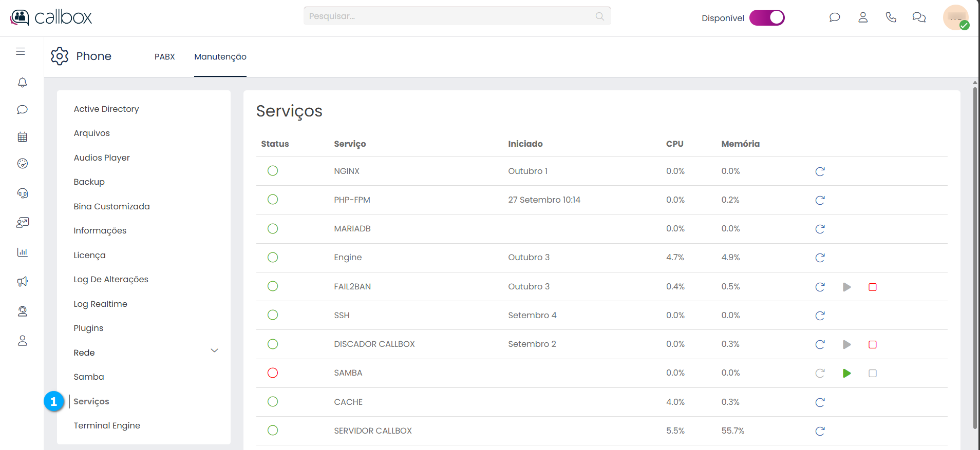
Task: Restart the NGINX service
Action: pyautogui.click(x=820, y=171)
